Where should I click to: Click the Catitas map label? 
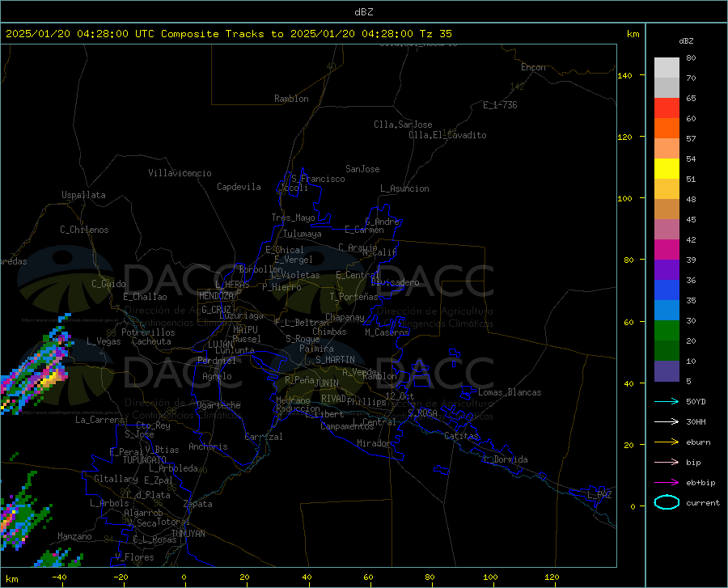[x=461, y=436]
